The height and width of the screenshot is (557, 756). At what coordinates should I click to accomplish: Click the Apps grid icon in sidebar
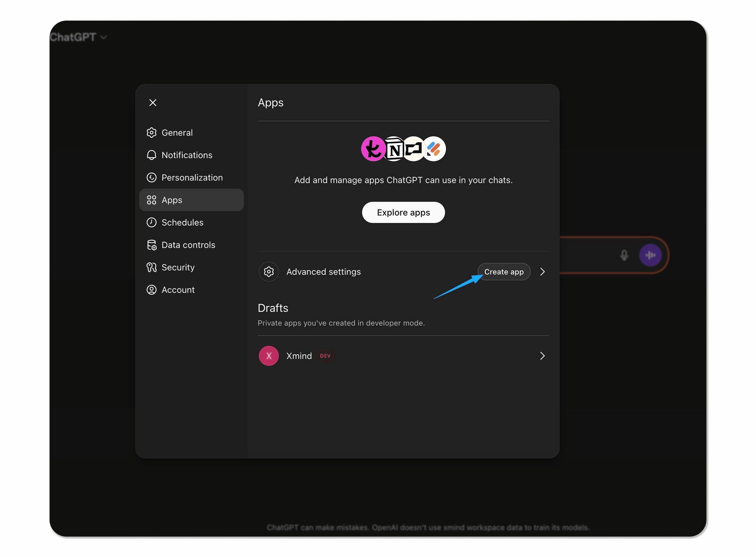pos(152,200)
